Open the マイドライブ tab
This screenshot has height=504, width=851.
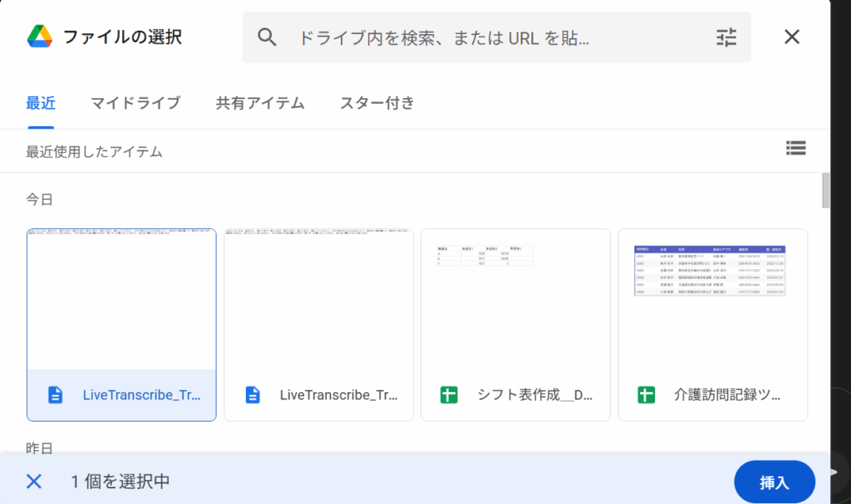[135, 104]
